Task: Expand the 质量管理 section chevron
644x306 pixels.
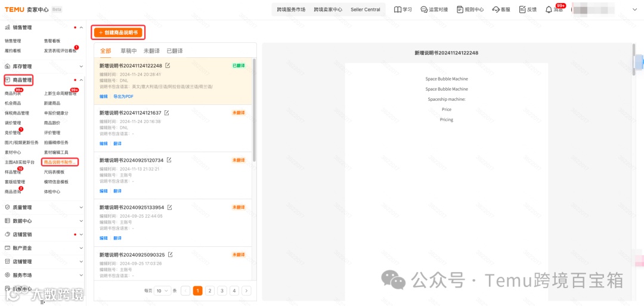Action: (81, 208)
